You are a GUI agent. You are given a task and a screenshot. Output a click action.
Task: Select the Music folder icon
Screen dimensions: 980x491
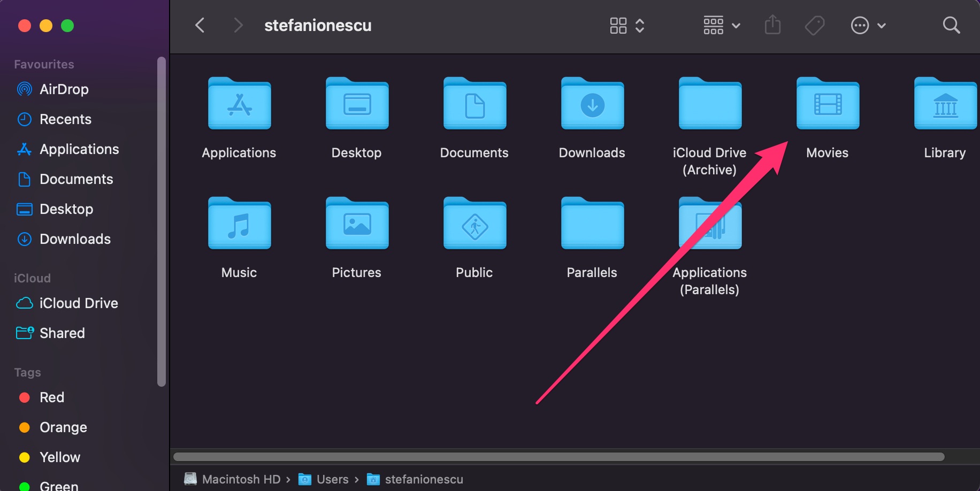pyautogui.click(x=239, y=224)
